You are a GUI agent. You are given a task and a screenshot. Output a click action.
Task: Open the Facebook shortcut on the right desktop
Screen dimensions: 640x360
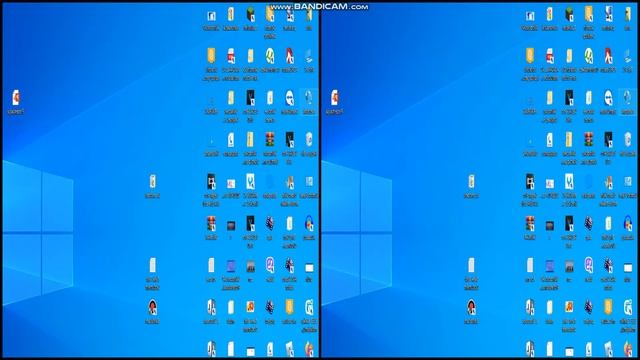[530, 16]
